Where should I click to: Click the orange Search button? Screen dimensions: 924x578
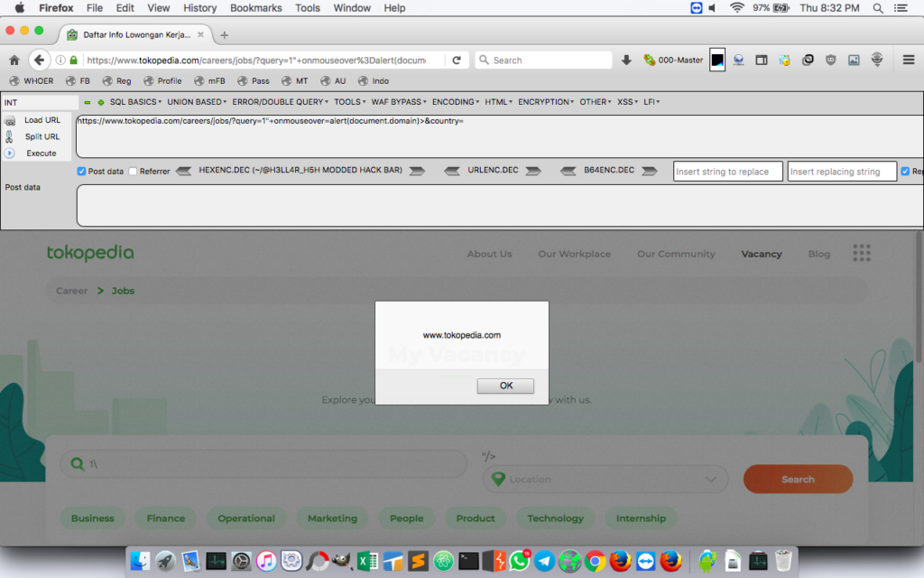tap(798, 480)
